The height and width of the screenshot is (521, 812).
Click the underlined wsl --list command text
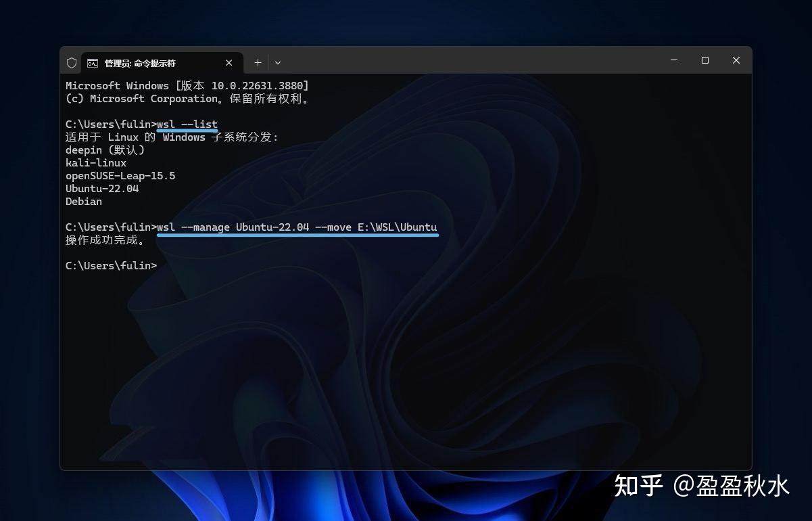click(x=187, y=124)
